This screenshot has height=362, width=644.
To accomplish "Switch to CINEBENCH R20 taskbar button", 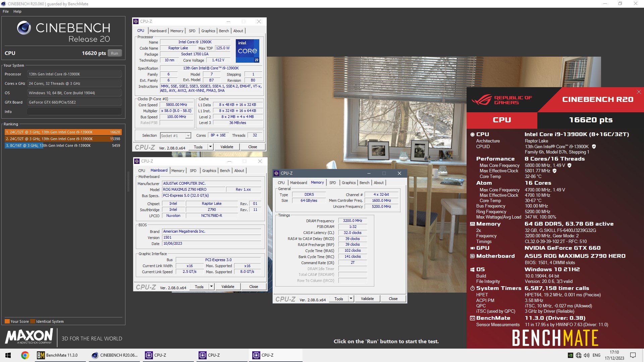I will 115,355.
